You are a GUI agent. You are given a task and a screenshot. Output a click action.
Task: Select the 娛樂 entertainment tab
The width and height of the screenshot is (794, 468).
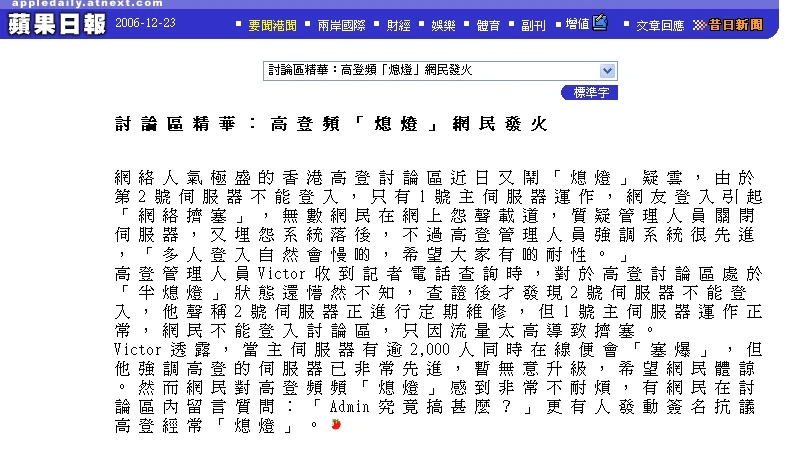[443, 25]
